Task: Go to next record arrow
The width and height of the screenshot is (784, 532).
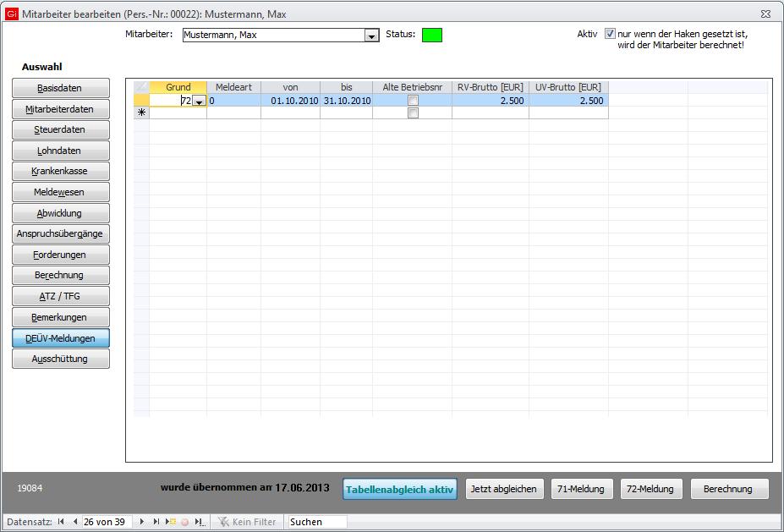Action: tap(141, 522)
